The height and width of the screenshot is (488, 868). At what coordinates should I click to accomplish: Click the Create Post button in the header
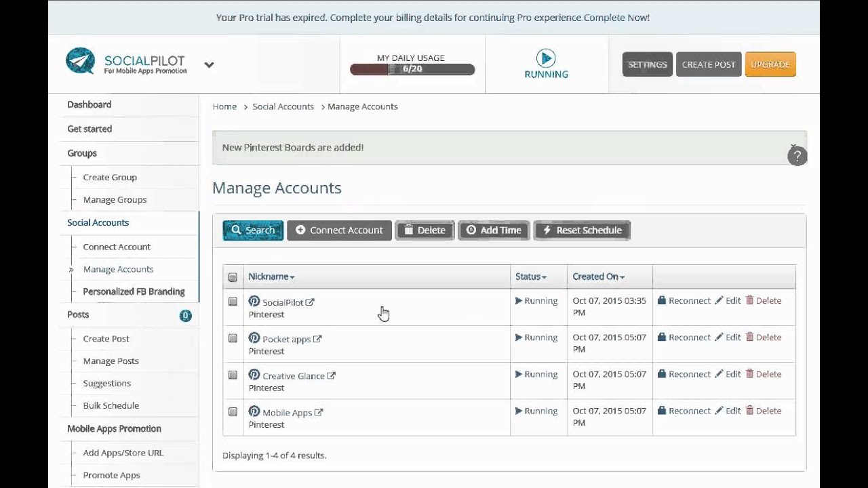click(709, 64)
